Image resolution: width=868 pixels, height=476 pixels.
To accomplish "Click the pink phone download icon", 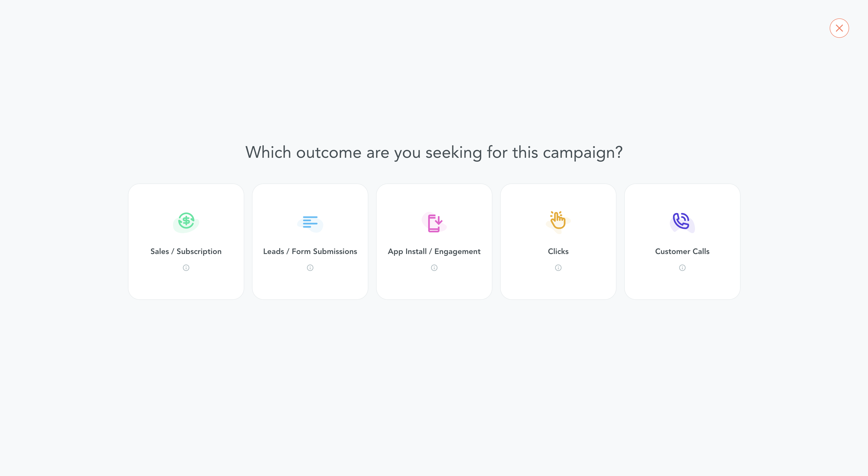I will (x=434, y=222).
